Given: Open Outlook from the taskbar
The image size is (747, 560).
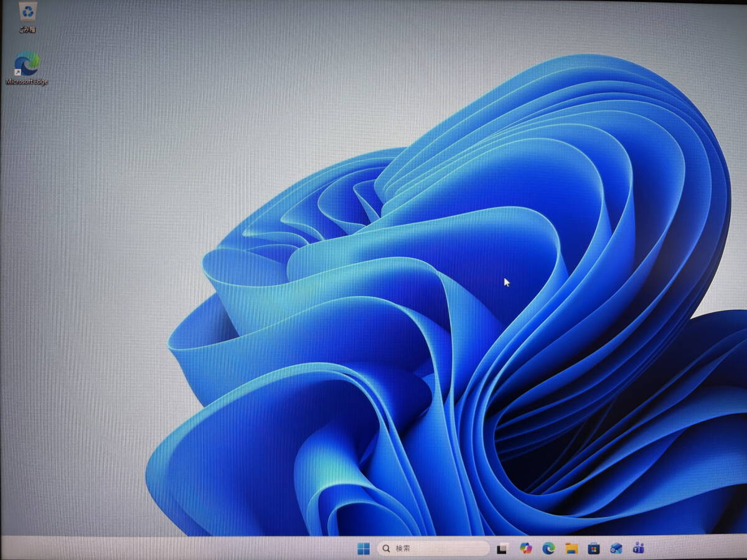Looking at the screenshot, I should click(616, 548).
